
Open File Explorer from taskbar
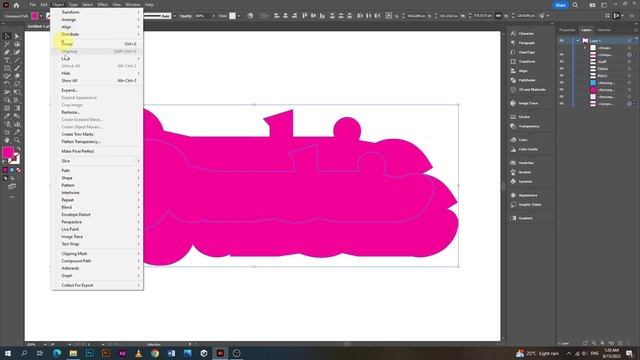coord(73,353)
